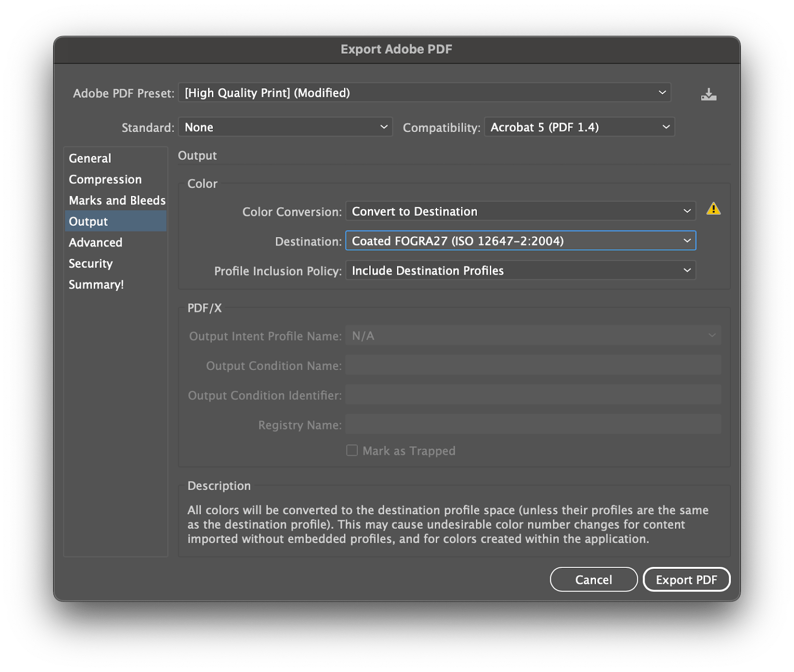Open the Compatibility dropdown
794x672 pixels.
coord(579,127)
